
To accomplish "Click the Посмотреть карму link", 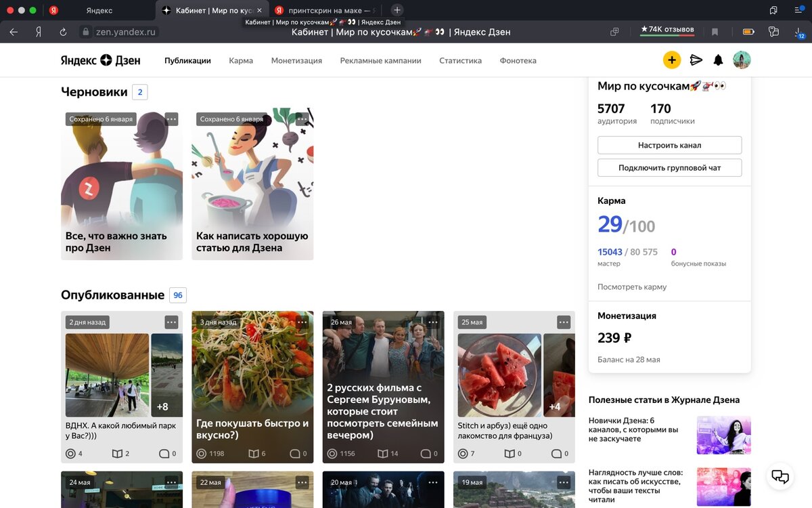I will 632,287.
